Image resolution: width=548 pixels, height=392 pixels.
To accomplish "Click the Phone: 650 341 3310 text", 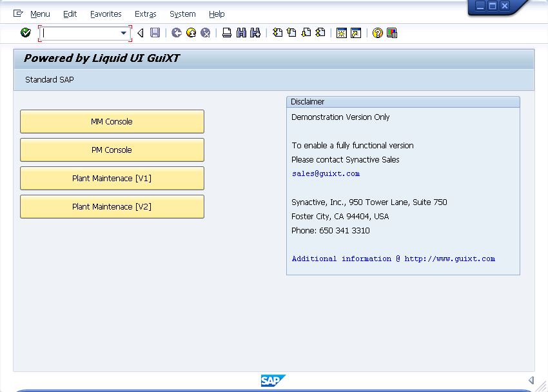I will 331,231.
